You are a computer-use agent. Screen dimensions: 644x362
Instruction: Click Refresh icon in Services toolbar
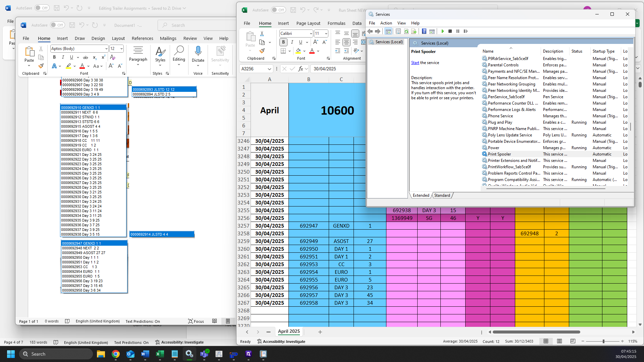tap(406, 31)
